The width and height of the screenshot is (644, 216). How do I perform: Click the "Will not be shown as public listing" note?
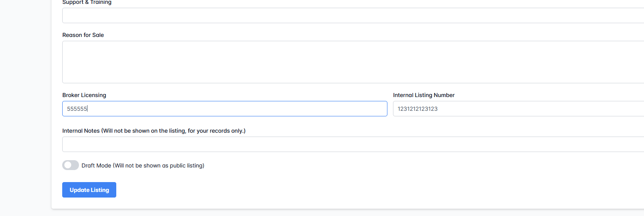[159, 165]
